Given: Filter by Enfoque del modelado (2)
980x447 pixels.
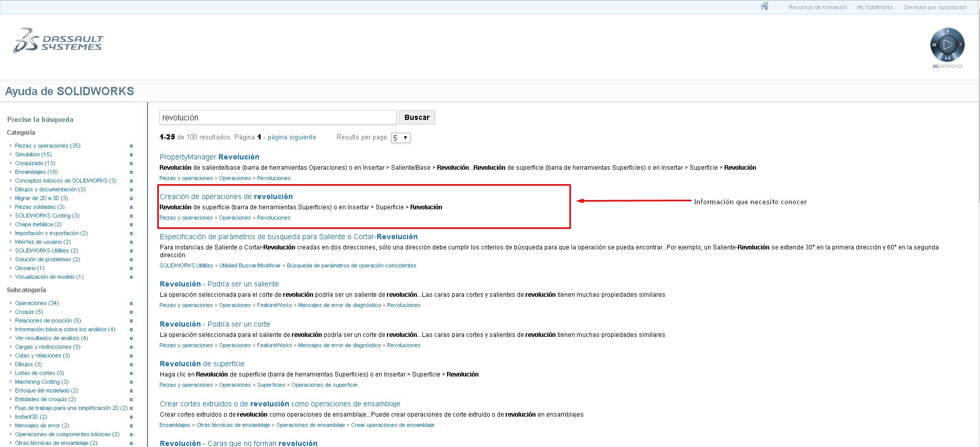Looking at the screenshot, I should (x=47, y=390).
